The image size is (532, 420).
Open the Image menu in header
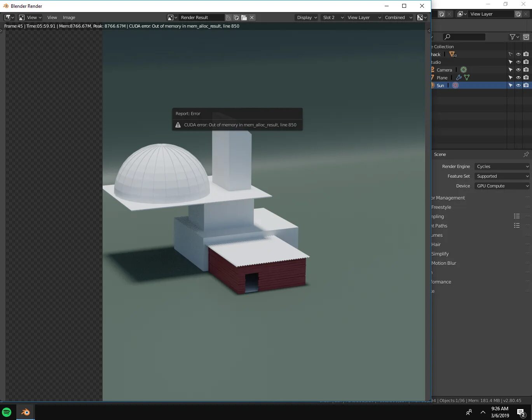point(69,17)
